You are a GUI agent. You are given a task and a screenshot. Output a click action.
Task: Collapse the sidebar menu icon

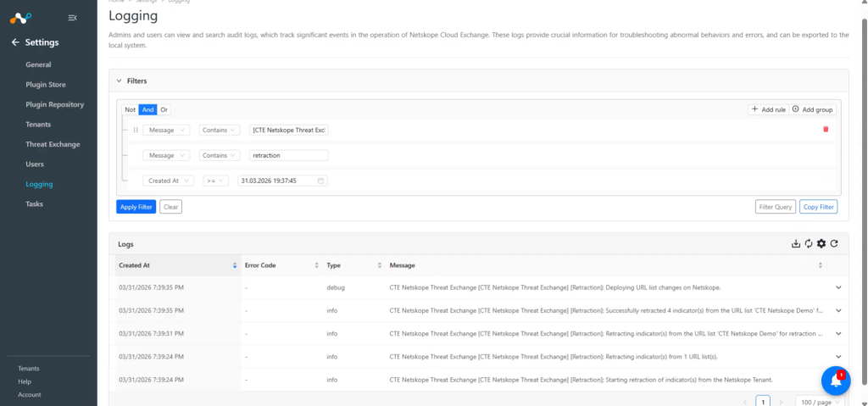[72, 18]
